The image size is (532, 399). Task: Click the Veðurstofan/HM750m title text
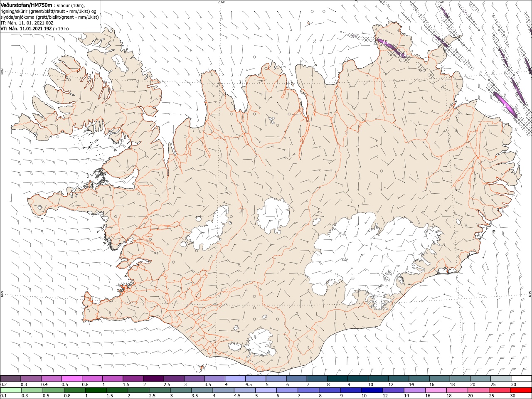pyautogui.click(x=26, y=5)
